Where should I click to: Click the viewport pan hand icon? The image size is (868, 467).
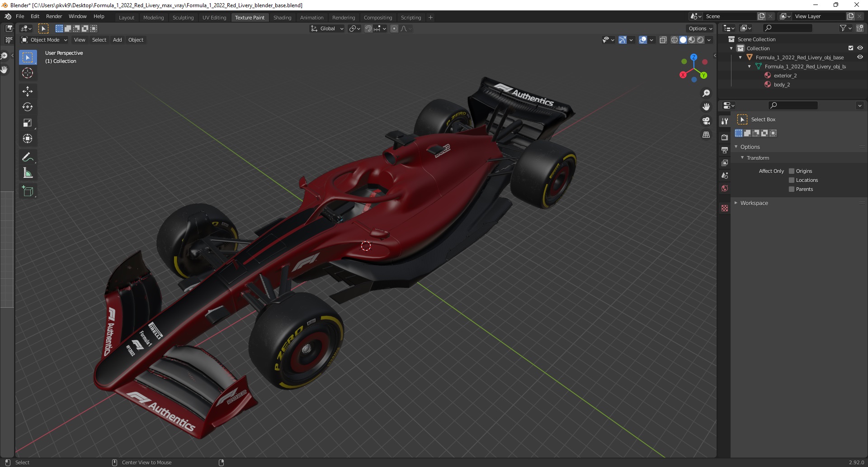(x=706, y=107)
